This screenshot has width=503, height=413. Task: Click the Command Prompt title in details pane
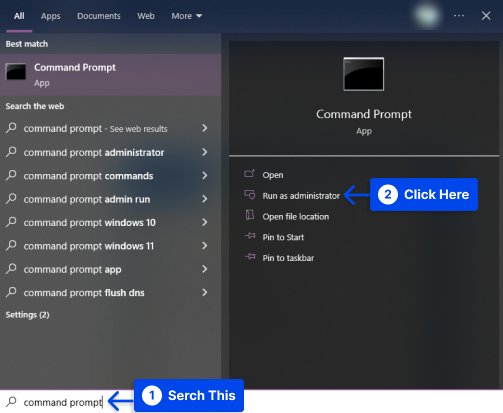(364, 114)
